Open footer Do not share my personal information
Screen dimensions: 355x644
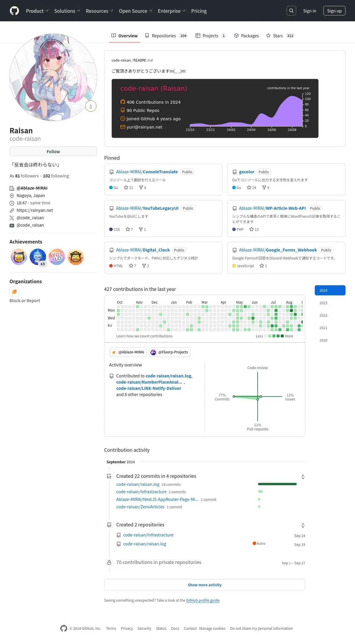tap(262, 628)
